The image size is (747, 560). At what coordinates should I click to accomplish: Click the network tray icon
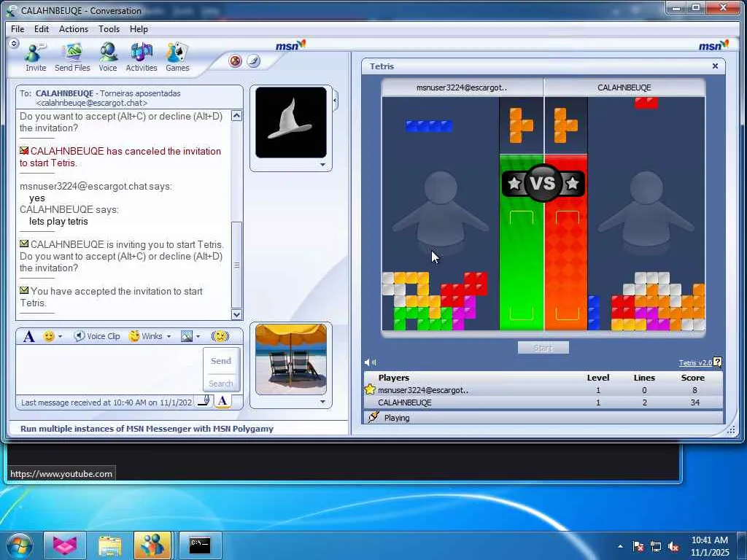tap(656, 547)
